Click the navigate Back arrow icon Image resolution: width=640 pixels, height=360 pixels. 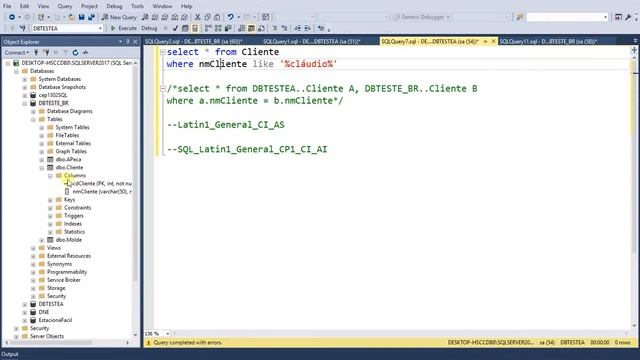pos(12,17)
